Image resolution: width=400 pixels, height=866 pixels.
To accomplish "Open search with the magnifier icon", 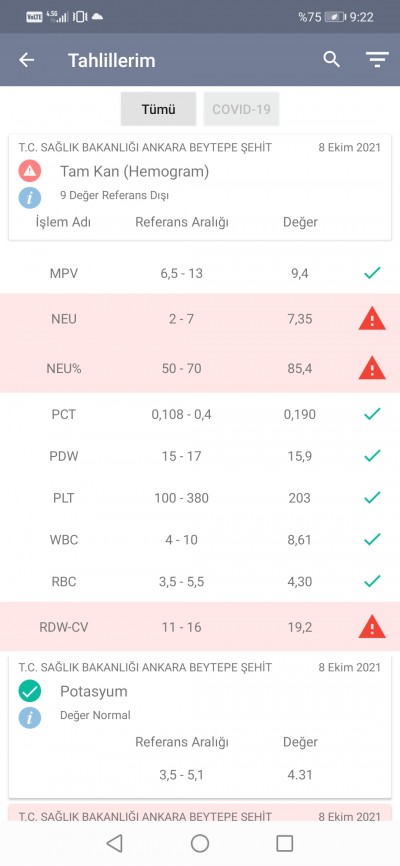I will point(331,60).
